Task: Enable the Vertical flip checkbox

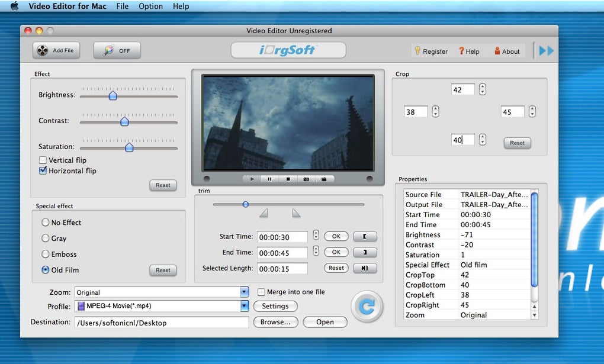Action: click(43, 160)
